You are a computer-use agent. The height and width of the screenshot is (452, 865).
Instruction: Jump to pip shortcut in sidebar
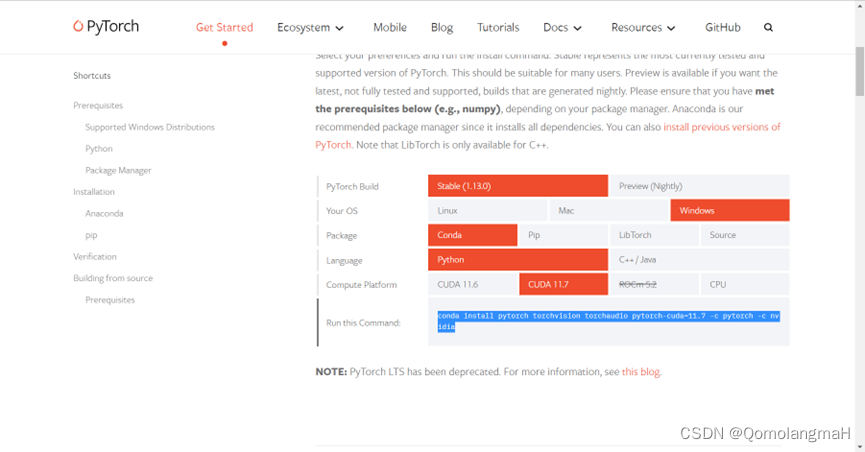click(x=91, y=235)
